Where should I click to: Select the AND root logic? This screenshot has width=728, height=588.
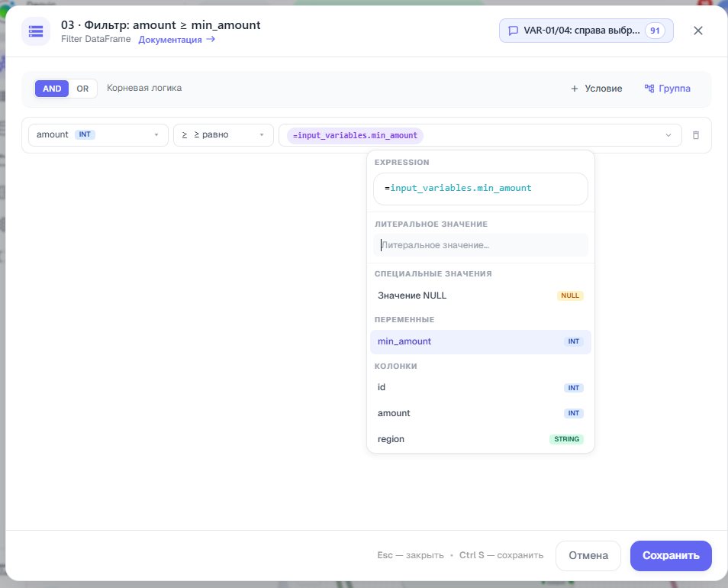pyautogui.click(x=52, y=89)
